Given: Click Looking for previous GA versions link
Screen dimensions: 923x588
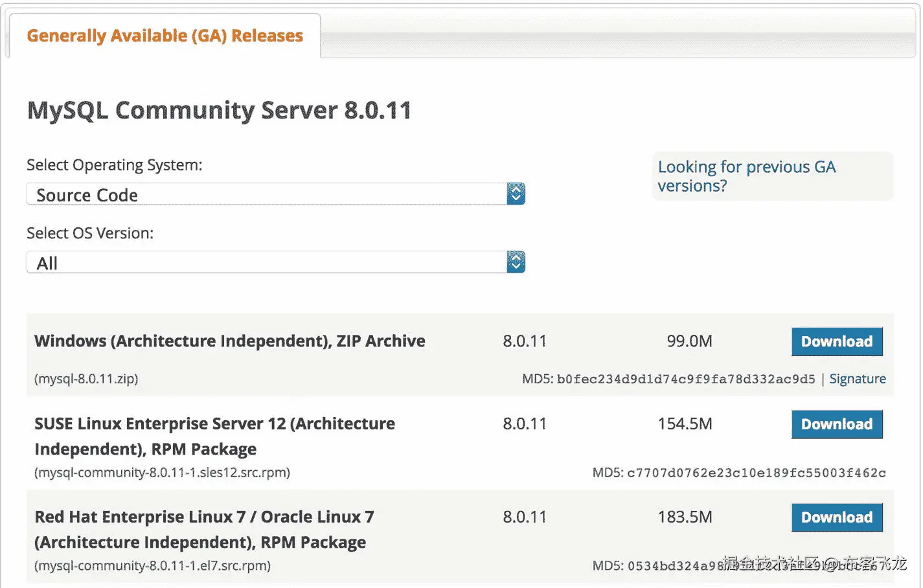Looking at the screenshot, I should click(746, 176).
